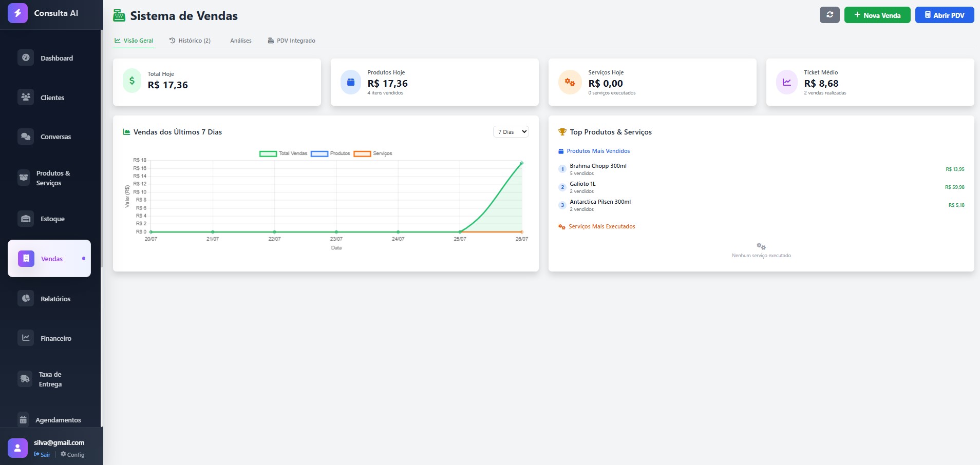The image size is (980, 465).
Task: Open the Dashboard sidebar icon
Action: pos(26,57)
